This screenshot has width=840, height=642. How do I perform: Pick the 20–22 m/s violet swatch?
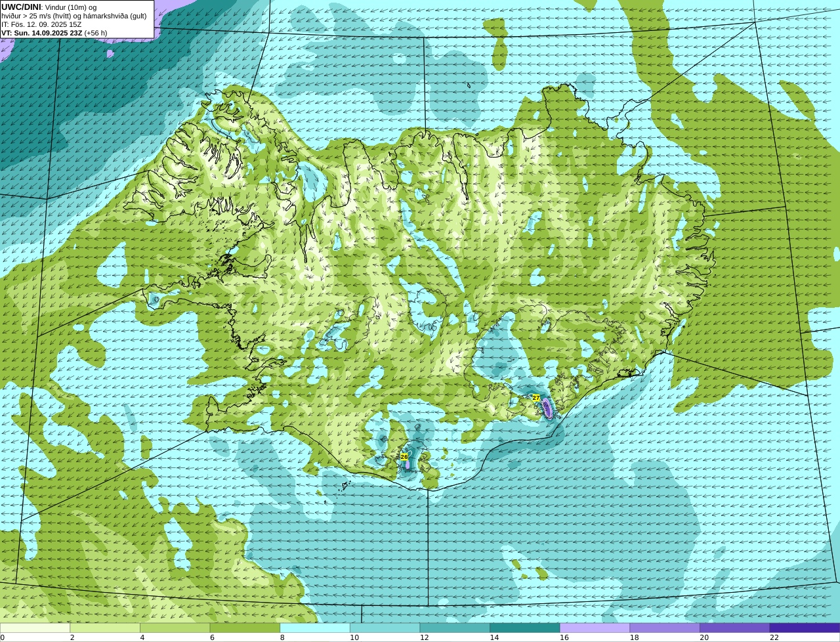pos(735,628)
